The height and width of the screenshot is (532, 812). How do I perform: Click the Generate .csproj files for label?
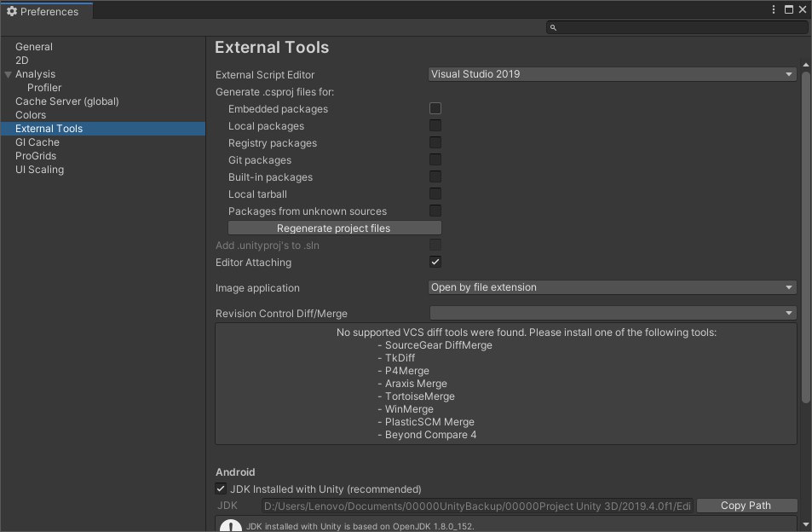point(274,92)
